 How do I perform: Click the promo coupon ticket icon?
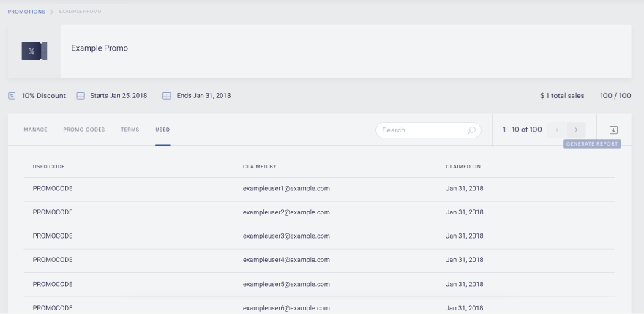(34, 51)
